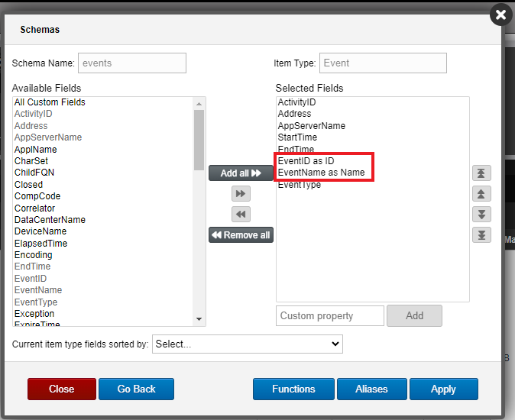The height and width of the screenshot is (420, 515).
Task: Close the Schemas dialog with the X icon
Action: pos(500,15)
